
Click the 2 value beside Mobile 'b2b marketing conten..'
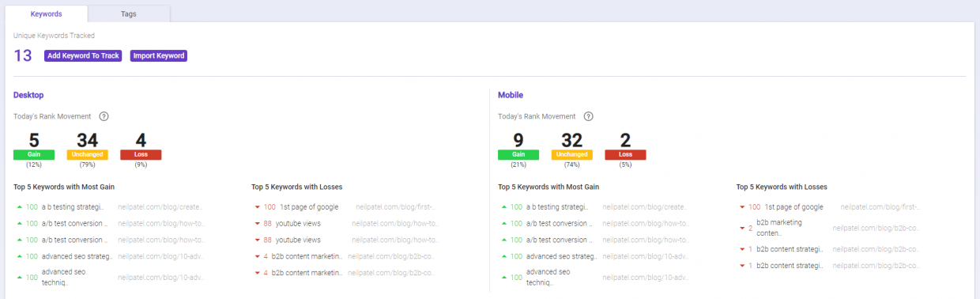750,228
